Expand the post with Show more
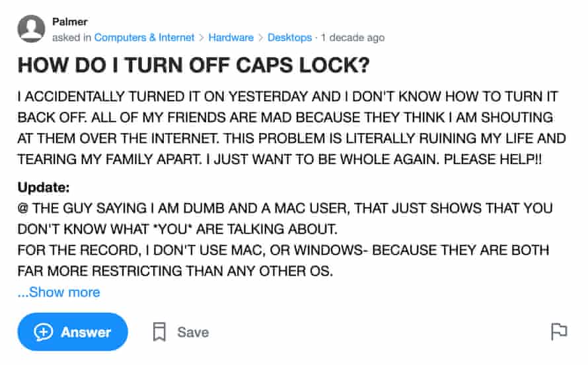The image size is (588, 365). [x=59, y=292]
